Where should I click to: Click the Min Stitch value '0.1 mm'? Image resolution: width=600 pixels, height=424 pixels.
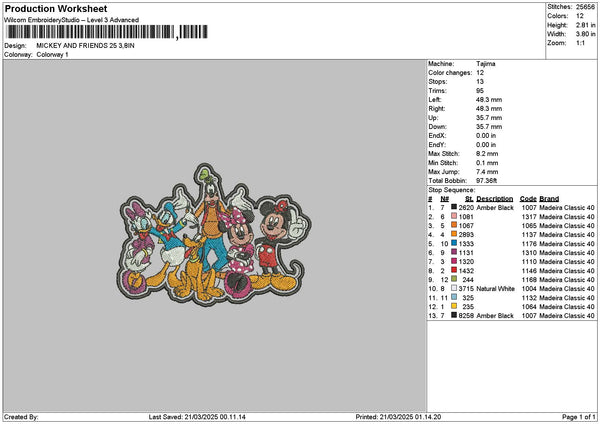pos(487,163)
